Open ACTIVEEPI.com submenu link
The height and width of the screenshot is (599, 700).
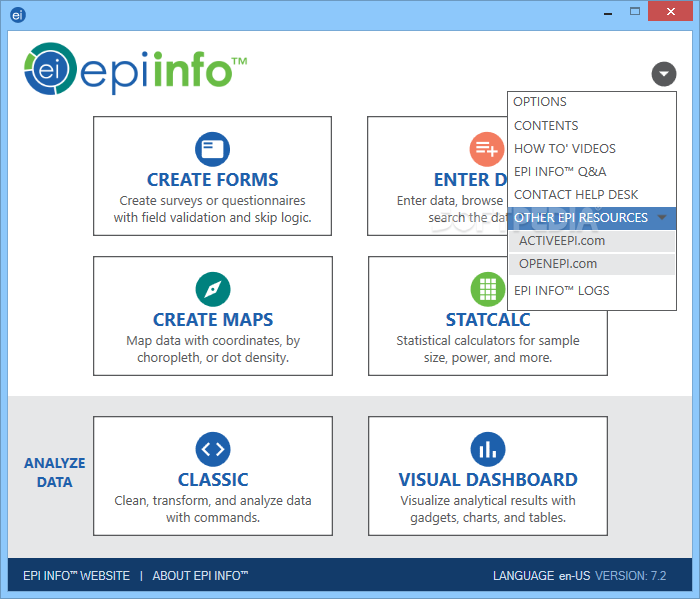tap(592, 241)
